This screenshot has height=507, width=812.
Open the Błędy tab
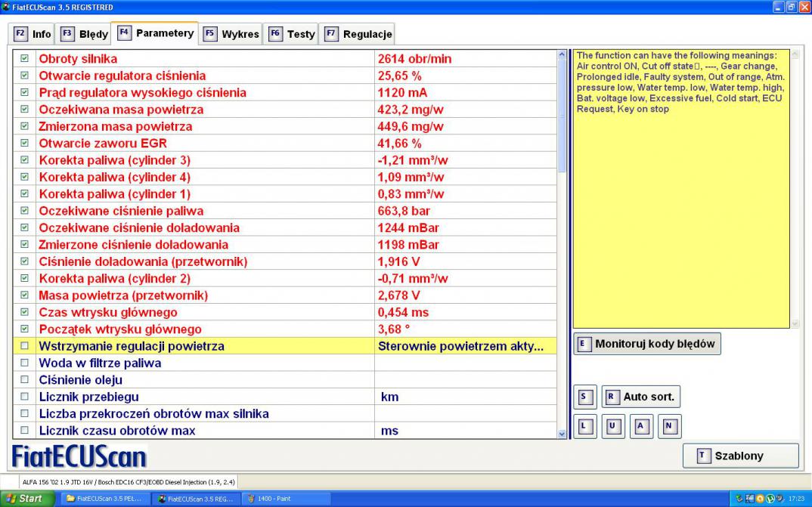pos(84,34)
